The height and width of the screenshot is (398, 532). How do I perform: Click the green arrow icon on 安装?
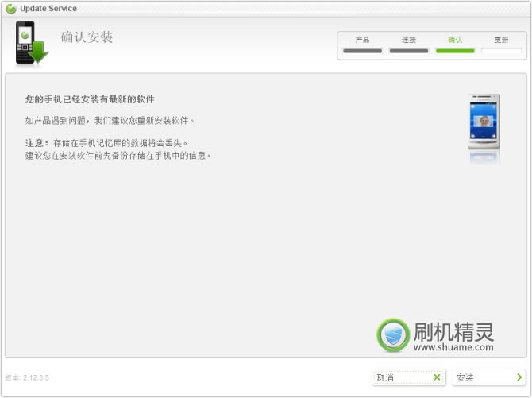point(519,377)
